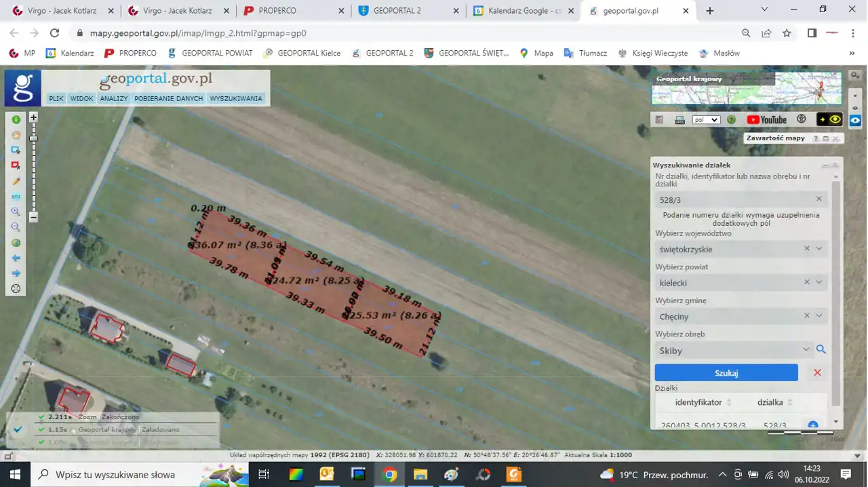Select the pencil drawing tool
The width and height of the screenshot is (868, 487).
16,181
